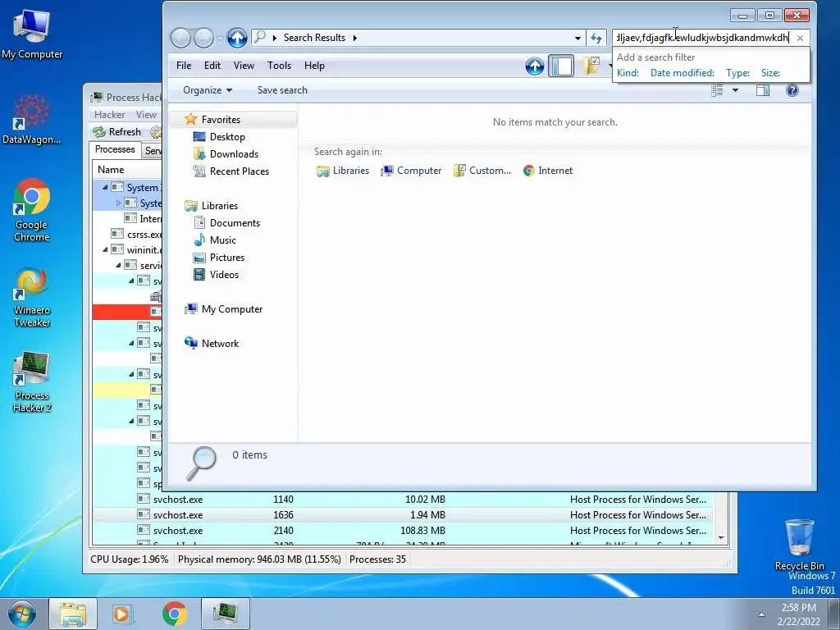Click the refresh button next to address bar
This screenshot has width=840, height=630.
click(x=596, y=38)
